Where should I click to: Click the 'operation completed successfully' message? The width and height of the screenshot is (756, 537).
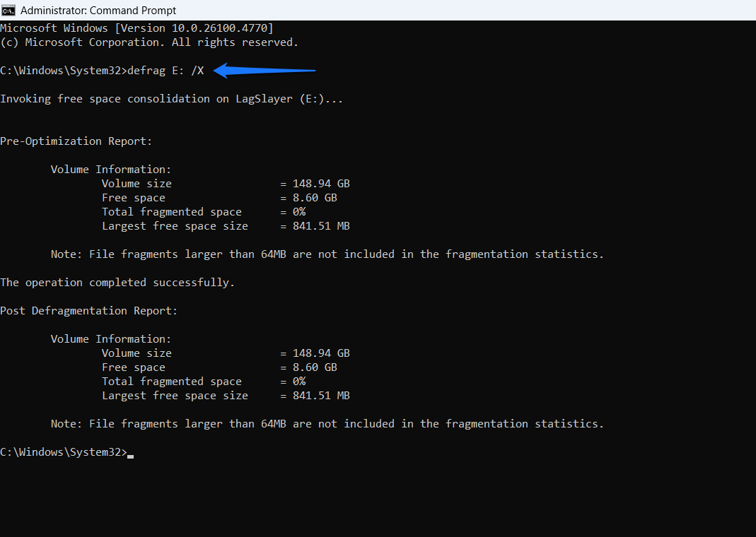click(117, 282)
